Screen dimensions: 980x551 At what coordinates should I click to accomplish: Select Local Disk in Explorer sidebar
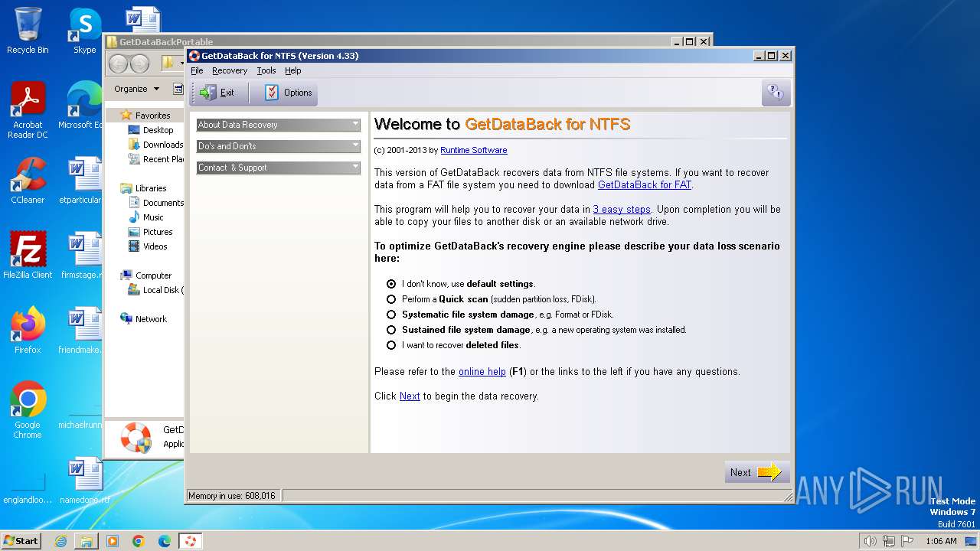(156, 290)
